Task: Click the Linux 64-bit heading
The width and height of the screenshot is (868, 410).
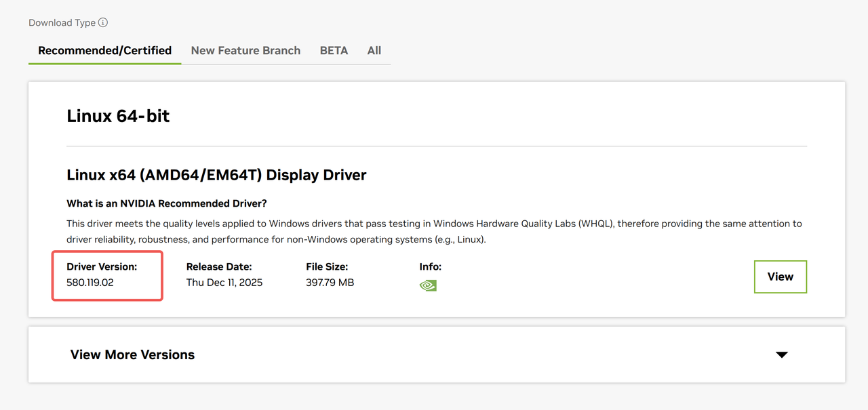Action: coord(118,116)
